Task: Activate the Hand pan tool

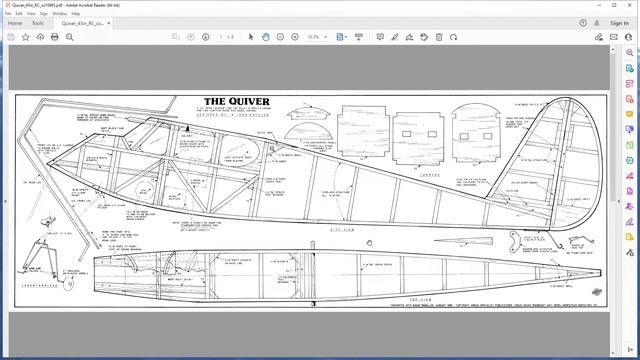Action: pos(266,37)
